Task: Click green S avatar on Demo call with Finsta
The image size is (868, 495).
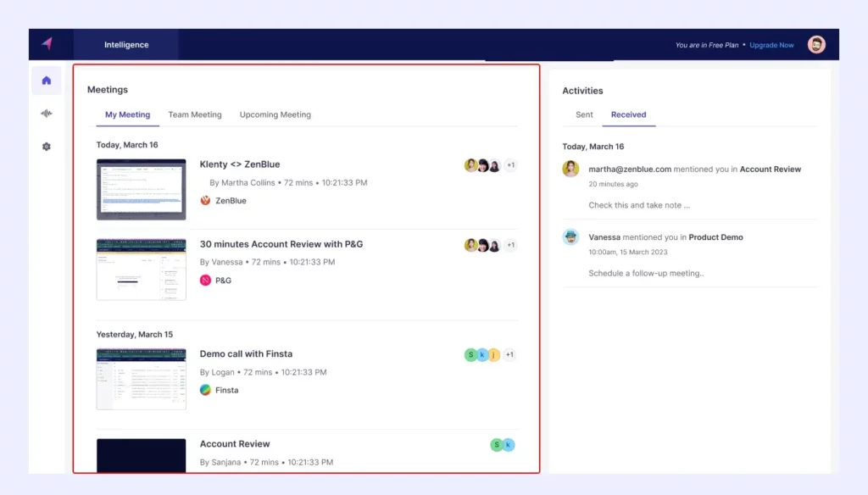Action: [470, 354]
